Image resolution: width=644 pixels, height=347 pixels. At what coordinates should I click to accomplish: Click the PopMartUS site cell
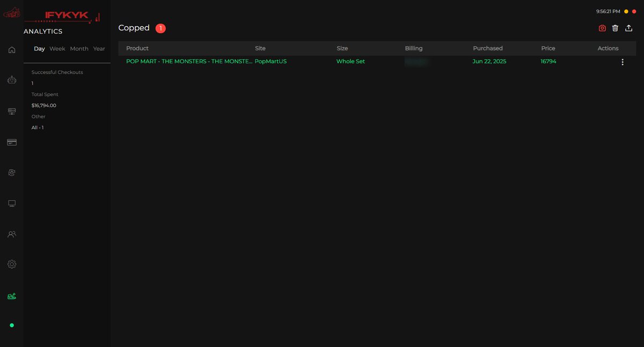pos(270,62)
